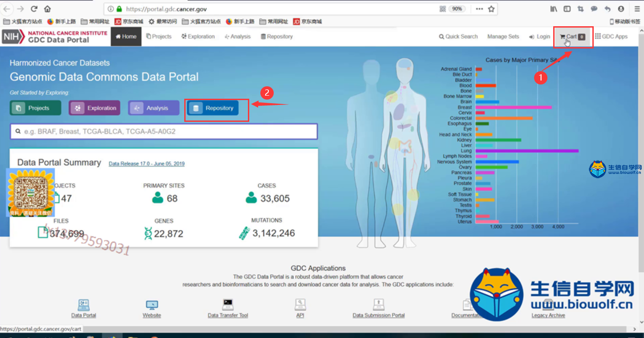The height and width of the screenshot is (338, 644).
Task: Open the Legacy Archive link
Action: click(x=548, y=315)
